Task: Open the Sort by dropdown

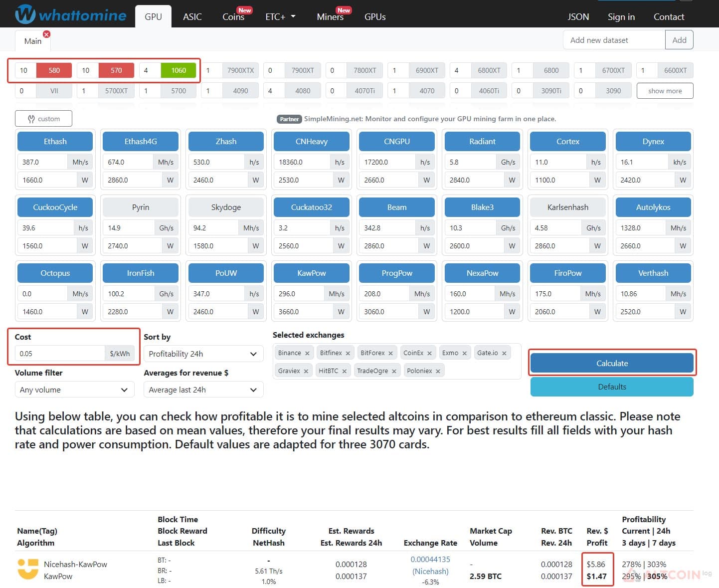Action: [x=203, y=354]
